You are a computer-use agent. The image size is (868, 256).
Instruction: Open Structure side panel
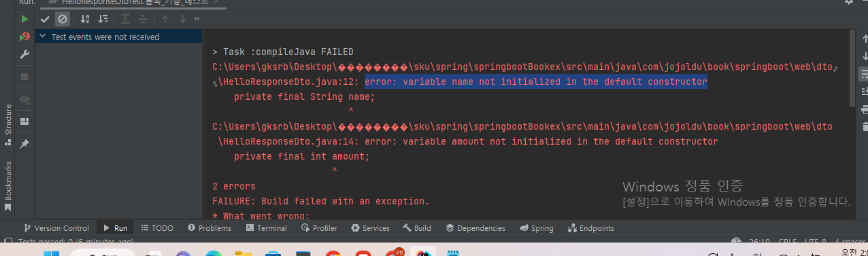8,124
